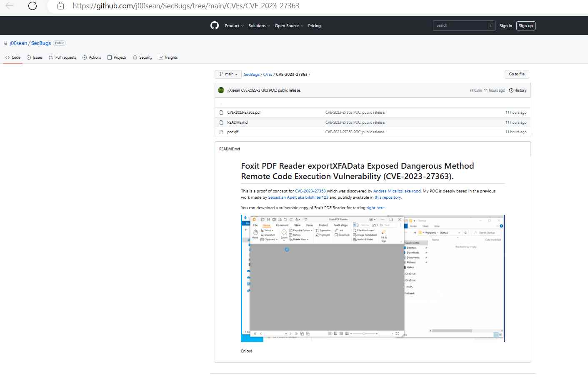Screen dimensions: 588x377
Task: Open the Pull requests tab
Action: point(62,57)
